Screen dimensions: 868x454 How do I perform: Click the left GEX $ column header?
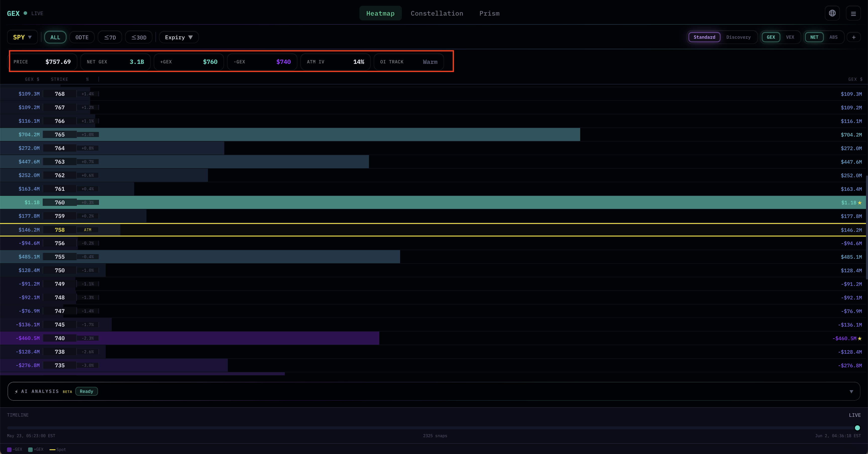pos(32,79)
